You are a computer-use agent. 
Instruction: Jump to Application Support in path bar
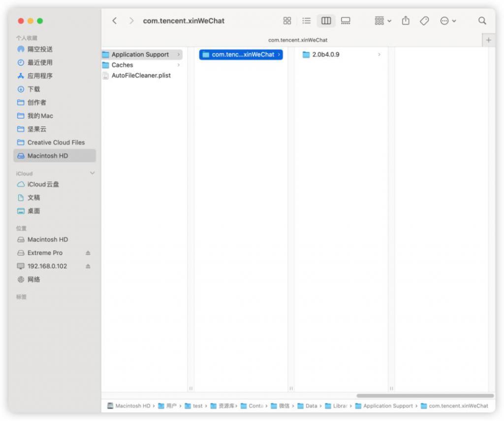point(384,406)
